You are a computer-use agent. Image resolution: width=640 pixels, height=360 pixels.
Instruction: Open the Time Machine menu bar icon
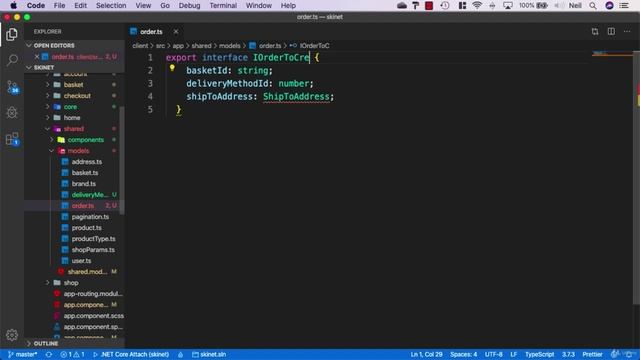click(x=445, y=6)
